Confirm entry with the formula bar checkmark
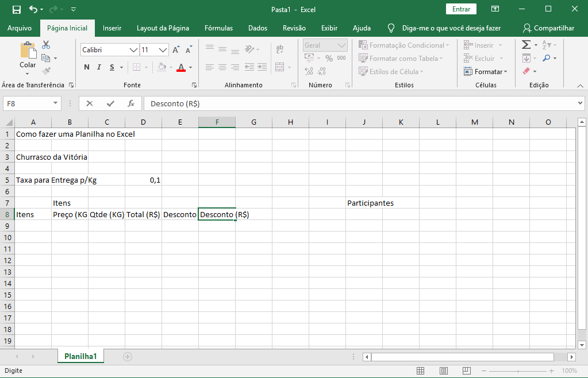Screen dimensions: 588x378 110,103
